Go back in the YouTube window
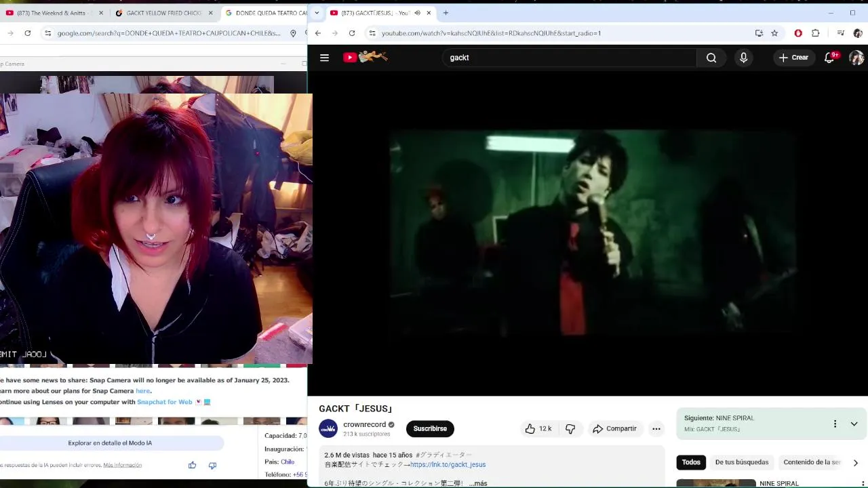Screen dimensions: 868x488 [317, 33]
